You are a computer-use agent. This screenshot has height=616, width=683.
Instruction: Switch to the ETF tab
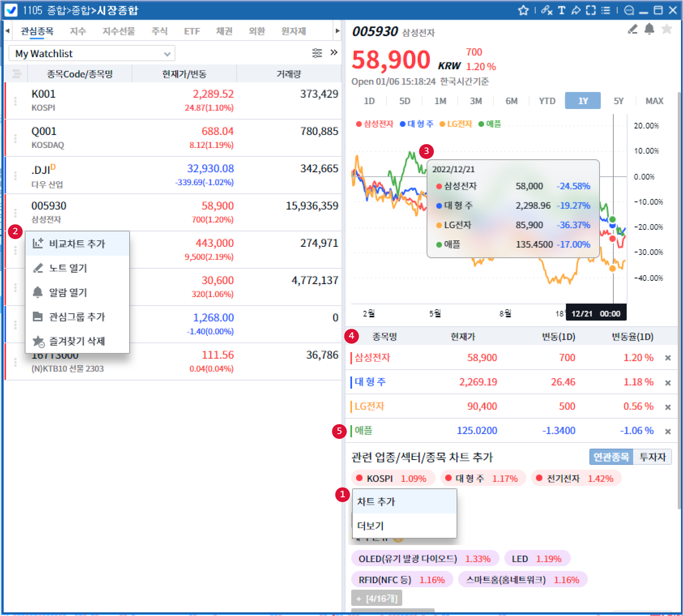[192, 31]
